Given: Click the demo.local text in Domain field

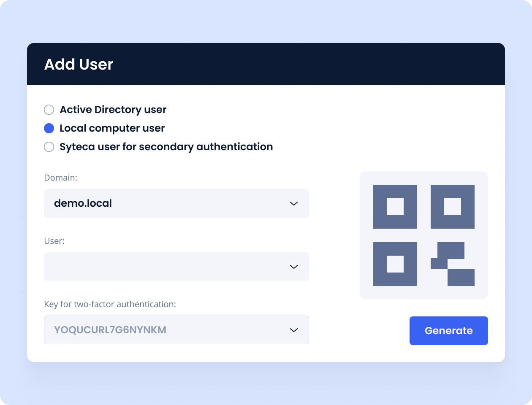Looking at the screenshot, I should [x=83, y=203].
